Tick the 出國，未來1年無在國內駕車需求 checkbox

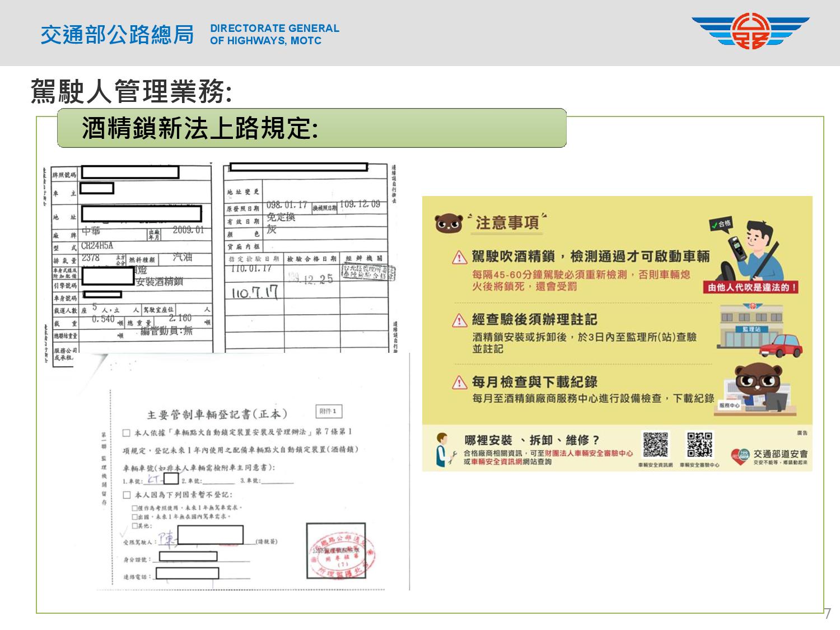point(134,517)
